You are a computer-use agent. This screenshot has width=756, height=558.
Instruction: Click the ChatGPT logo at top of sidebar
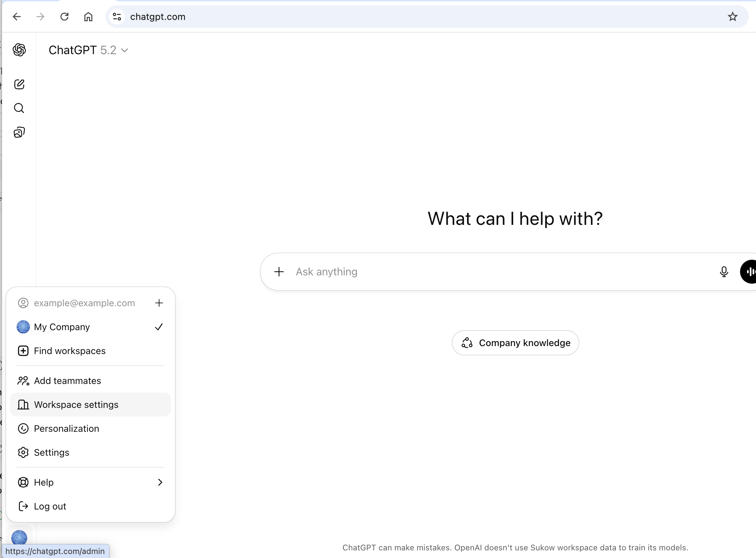pos(19,49)
